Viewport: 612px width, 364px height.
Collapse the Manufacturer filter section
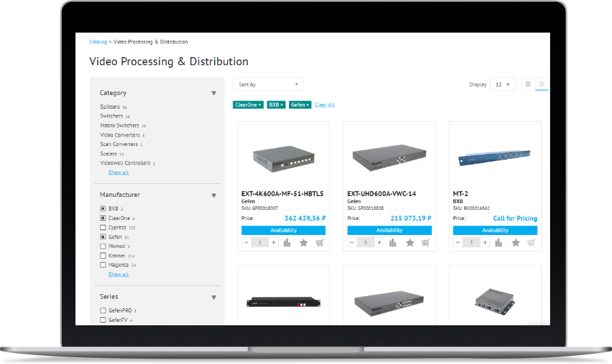tap(214, 196)
